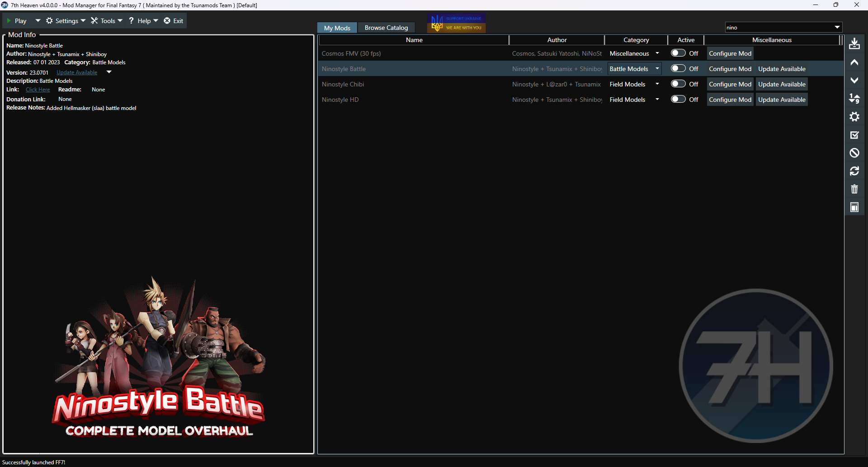Switch to the Browse Catalog tab

[387, 28]
